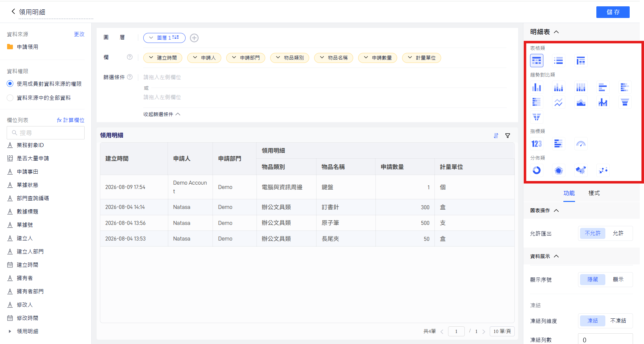Collapse the 圖表操作 section
The width and height of the screenshot is (644, 344).
pos(556,211)
